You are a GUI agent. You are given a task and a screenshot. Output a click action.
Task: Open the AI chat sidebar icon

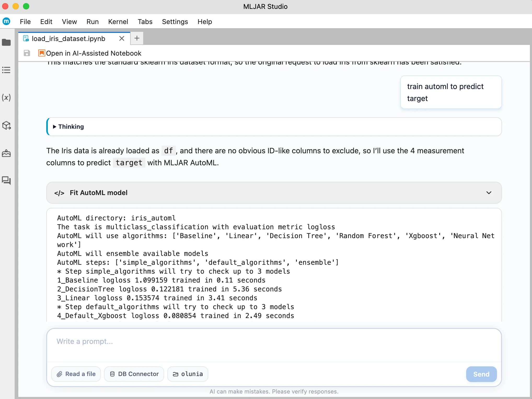click(6, 180)
